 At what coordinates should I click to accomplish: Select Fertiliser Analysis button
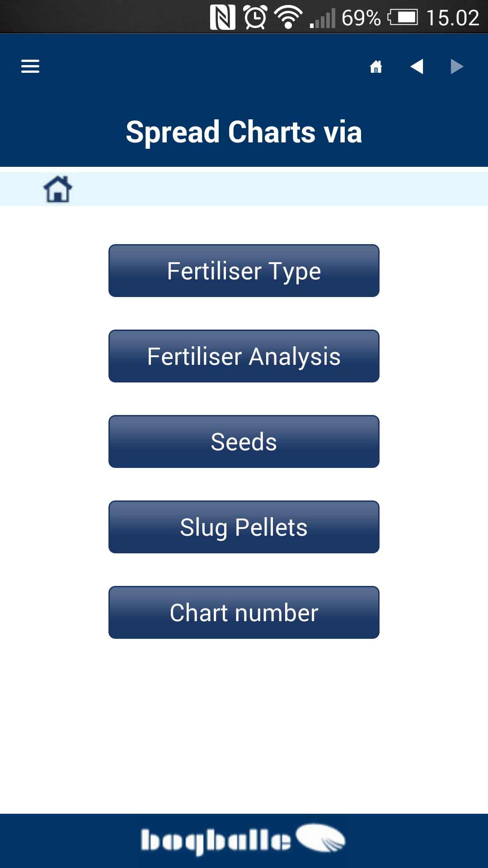[244, 356]
